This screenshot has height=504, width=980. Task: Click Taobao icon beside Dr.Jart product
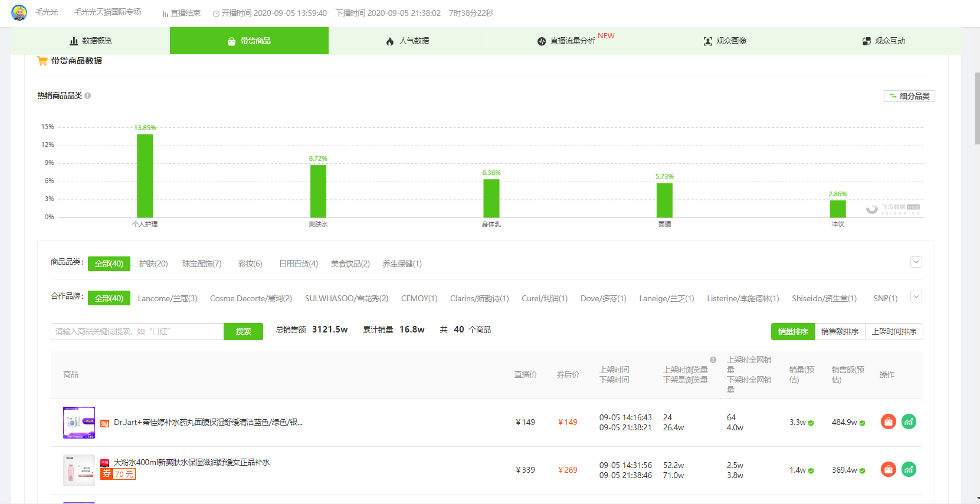pos(104,423)
